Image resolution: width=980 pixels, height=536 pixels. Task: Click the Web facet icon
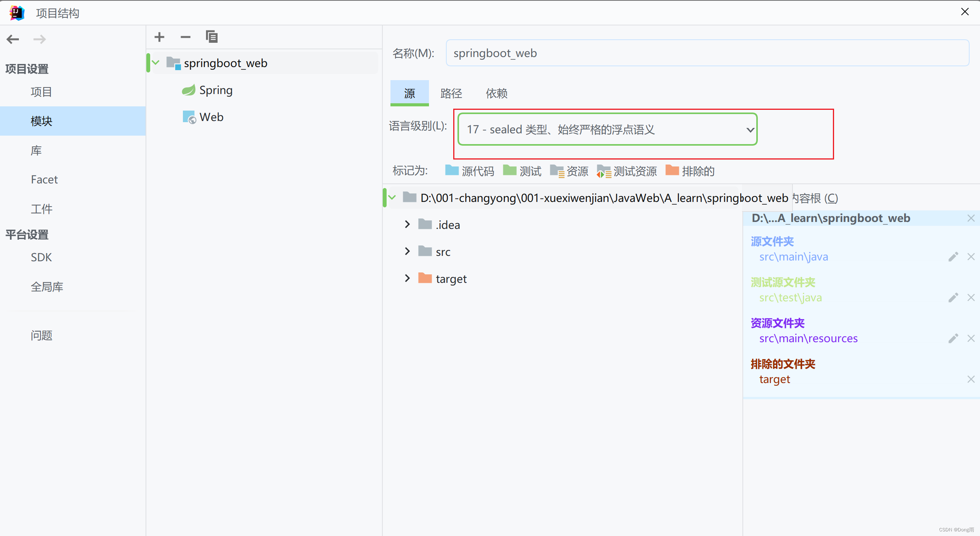(x=189, y=117)
